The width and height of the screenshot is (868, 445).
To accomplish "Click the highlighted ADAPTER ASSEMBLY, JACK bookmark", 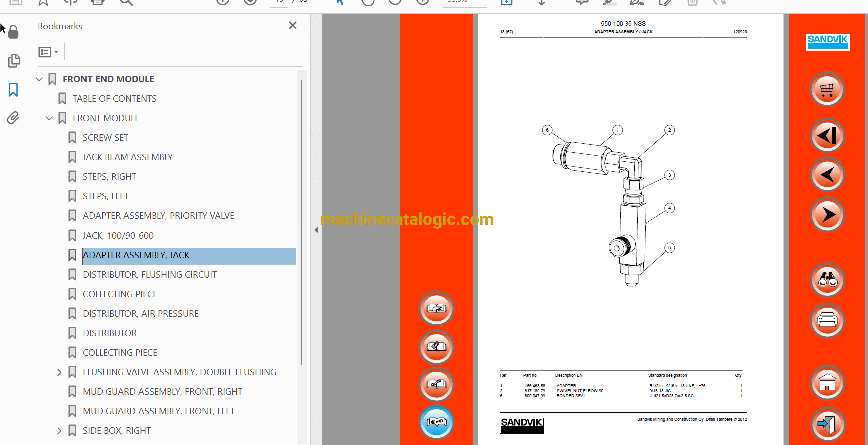I will pos(189,256).
